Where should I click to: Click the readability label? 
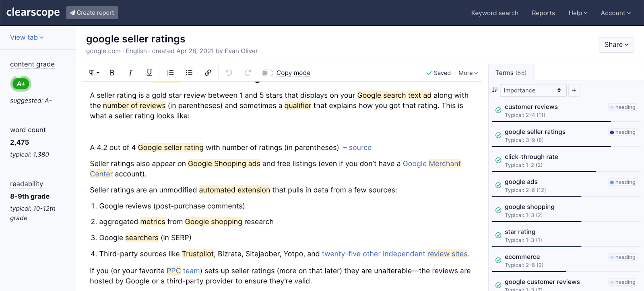[x=27, y=184]
